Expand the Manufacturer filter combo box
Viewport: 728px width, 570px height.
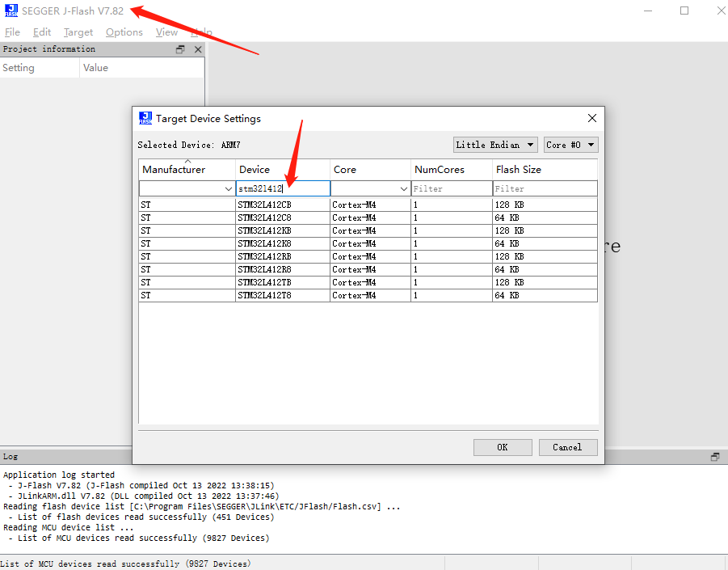pyautogui.click(x=228, y=188)
